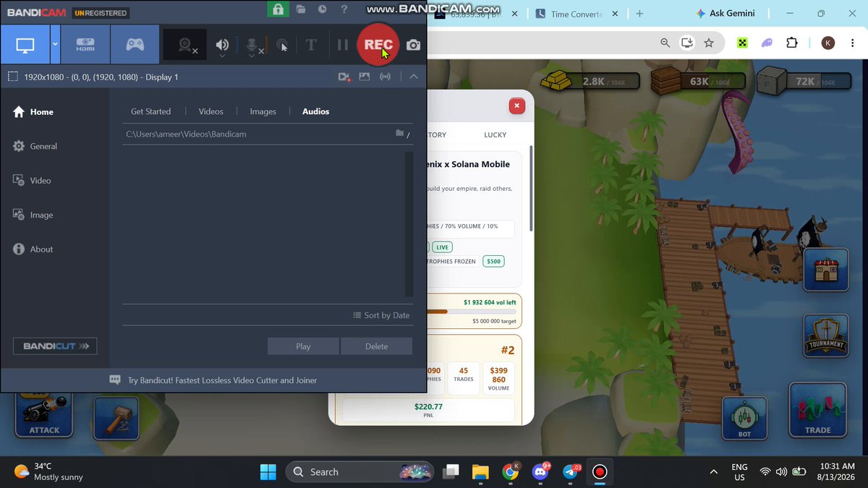Take a screenshot with the camera icon
Viewport: 868px width, 488px height.
[413, 45]
